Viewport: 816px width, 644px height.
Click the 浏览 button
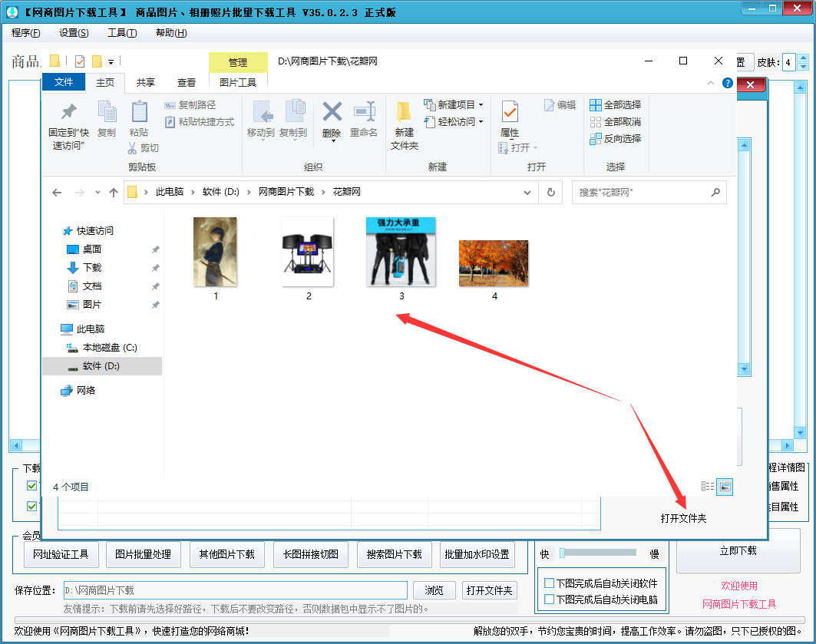point(434,590)
